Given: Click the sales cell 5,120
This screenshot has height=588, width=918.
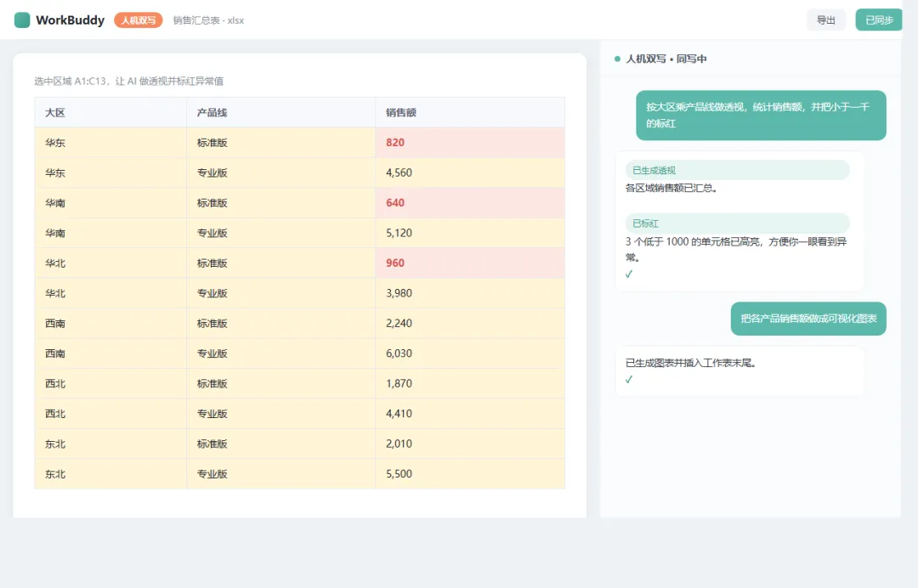Looking at the screenshot, I should point(470,233).
